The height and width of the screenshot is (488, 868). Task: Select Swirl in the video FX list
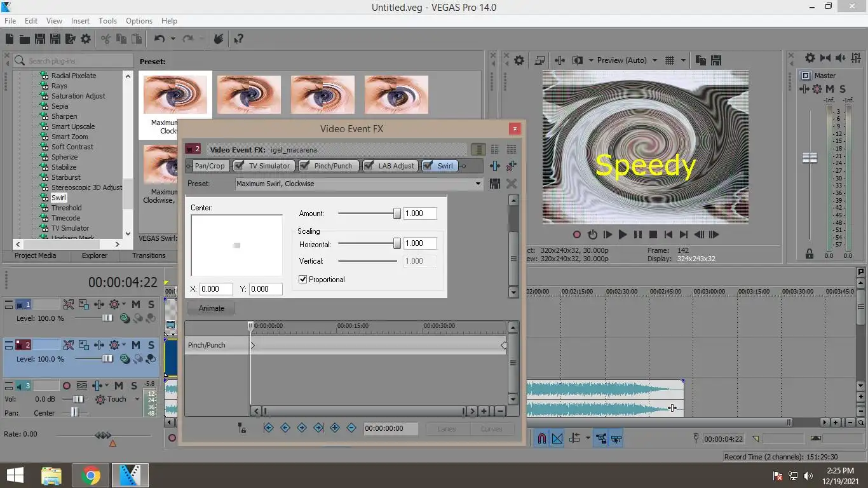(x=58, y=198)
